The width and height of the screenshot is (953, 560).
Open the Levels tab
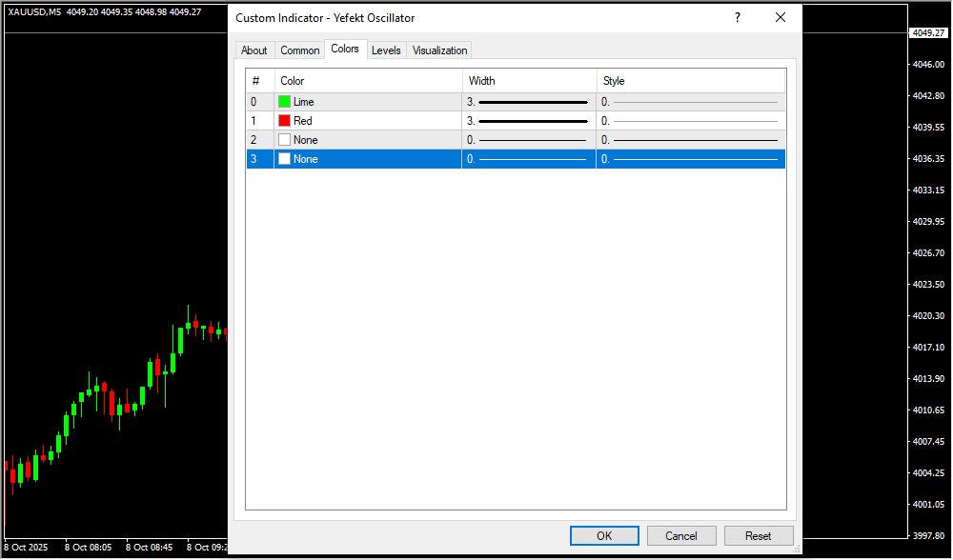click(x=386, y=50)
